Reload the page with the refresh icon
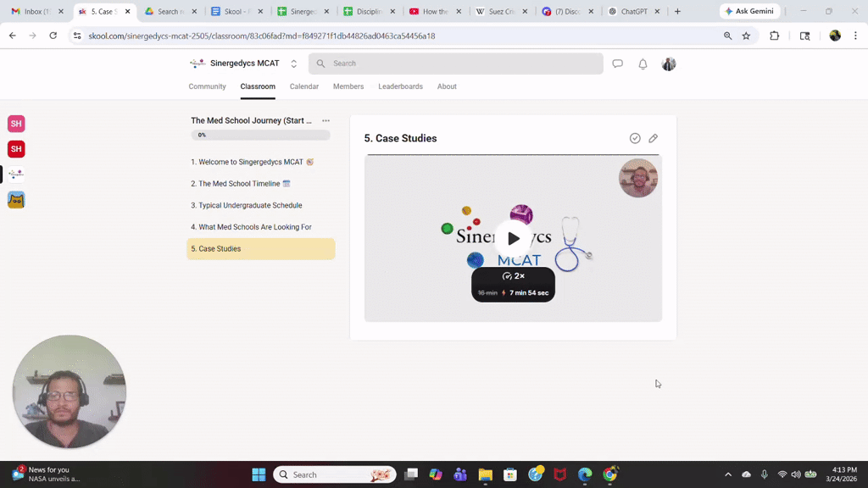The height and width of the screenshot is (488, 868). tap(53, 36)
